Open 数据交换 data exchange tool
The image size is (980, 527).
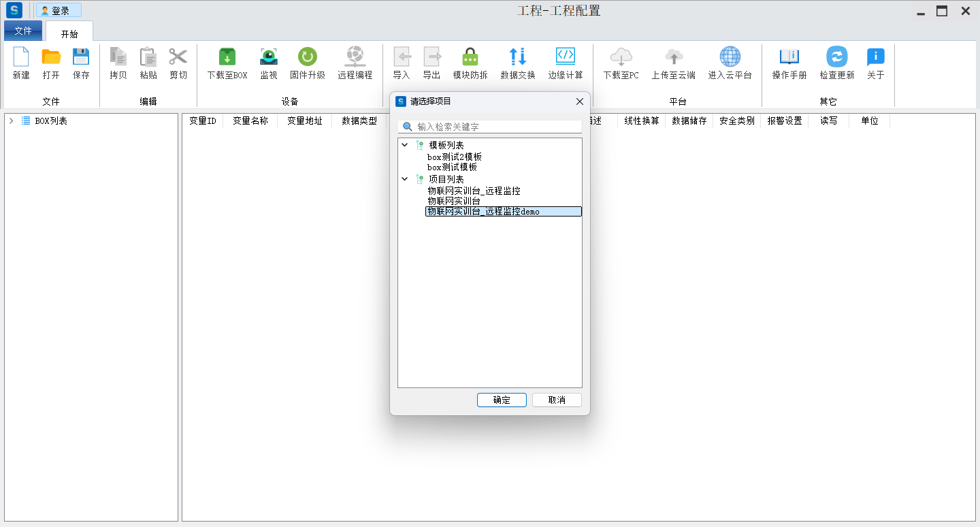click(x=517, y=57)
